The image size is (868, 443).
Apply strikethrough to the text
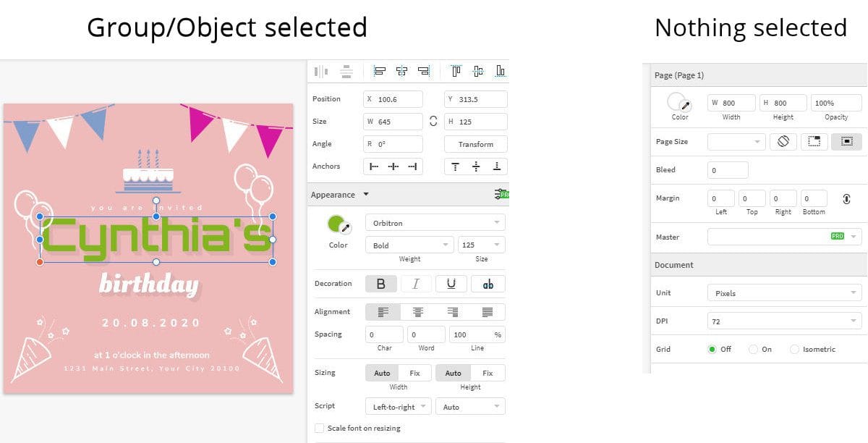coord(488,283)
